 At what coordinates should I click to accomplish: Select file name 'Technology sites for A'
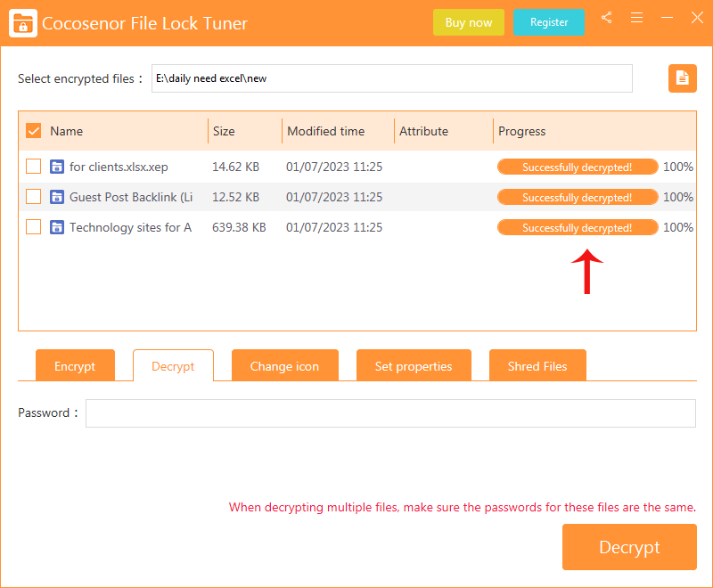tap(130, 227)
